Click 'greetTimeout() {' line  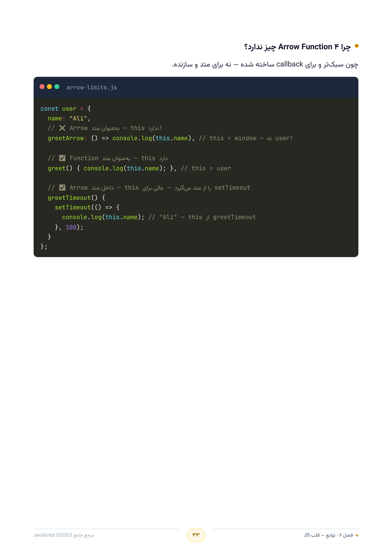point(76,198)
